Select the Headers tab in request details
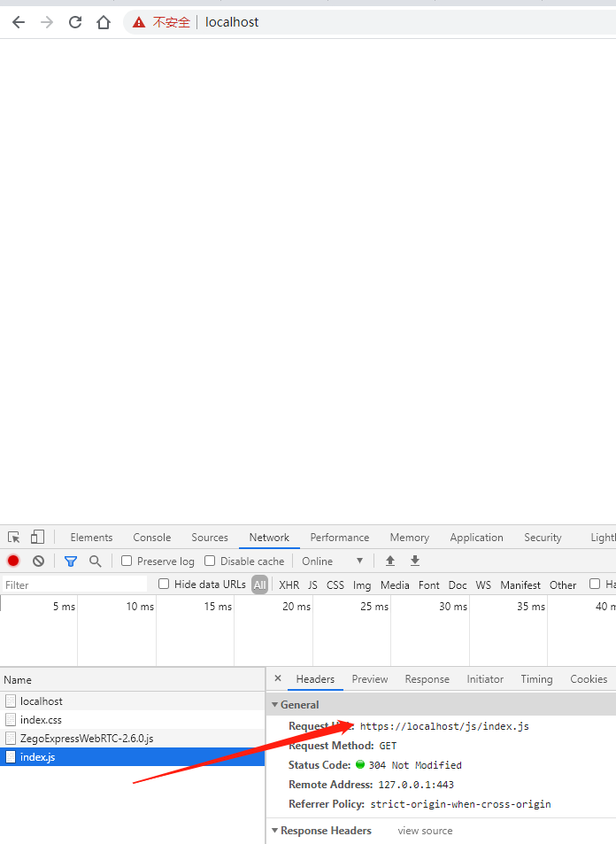The image size is (616, 844). (x=315, y=679)
